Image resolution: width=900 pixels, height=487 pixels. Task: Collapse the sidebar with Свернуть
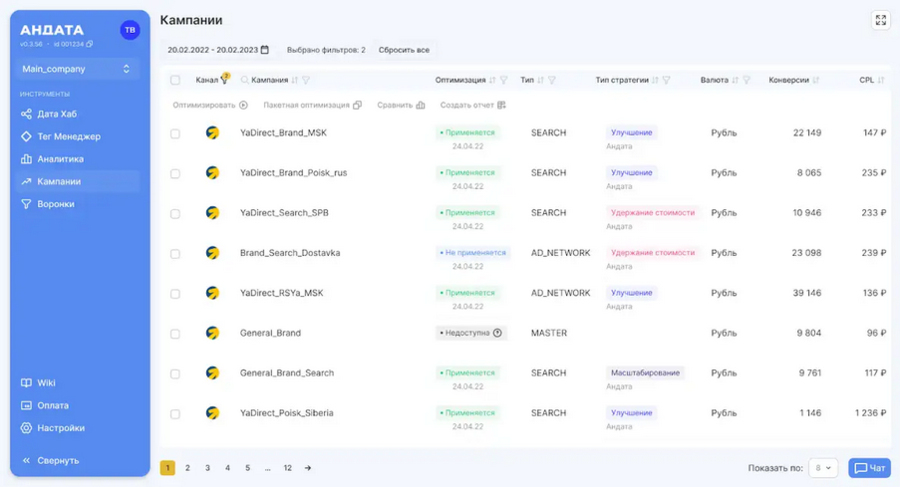(51, 460)
